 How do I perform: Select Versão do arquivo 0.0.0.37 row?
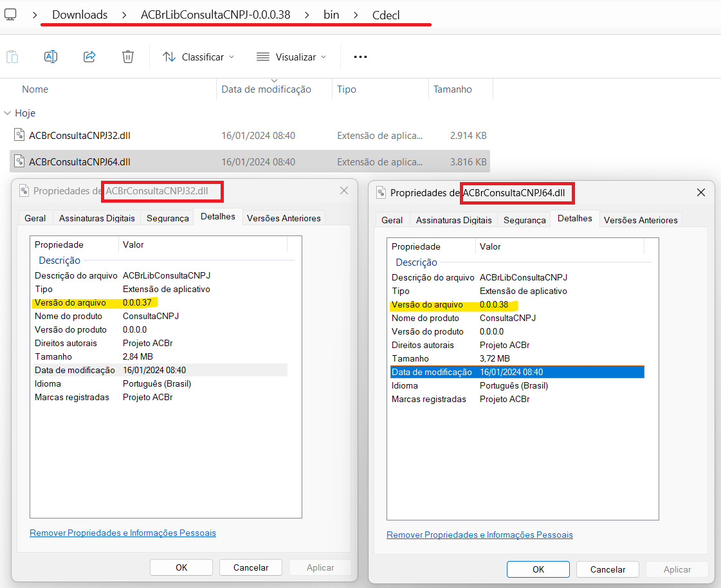(161, 303)
